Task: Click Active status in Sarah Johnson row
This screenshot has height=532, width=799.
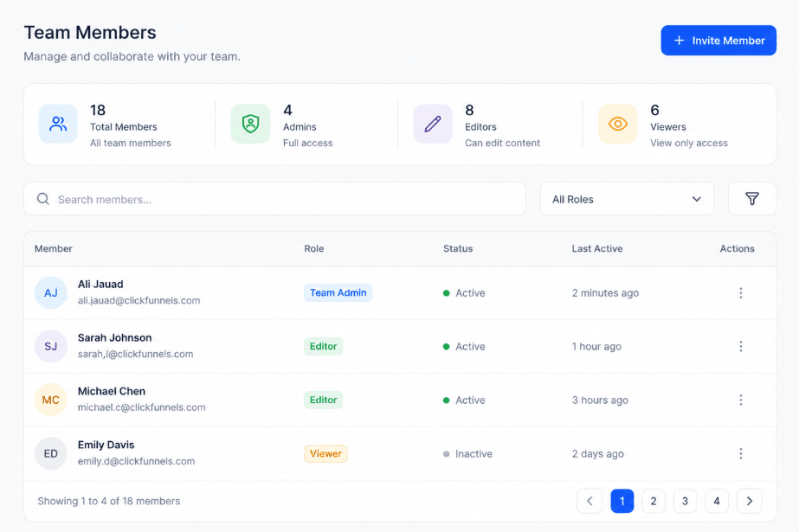Action: pos(464,346)
